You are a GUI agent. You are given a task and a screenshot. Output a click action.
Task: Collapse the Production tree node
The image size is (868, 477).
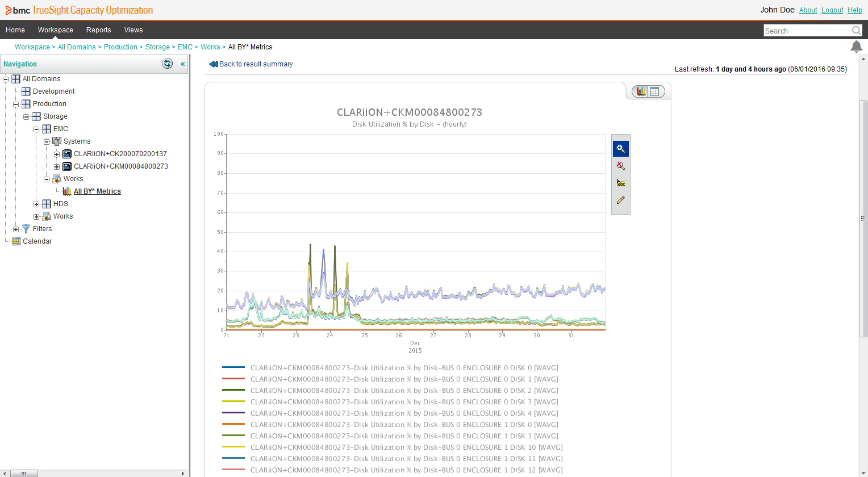16,104
